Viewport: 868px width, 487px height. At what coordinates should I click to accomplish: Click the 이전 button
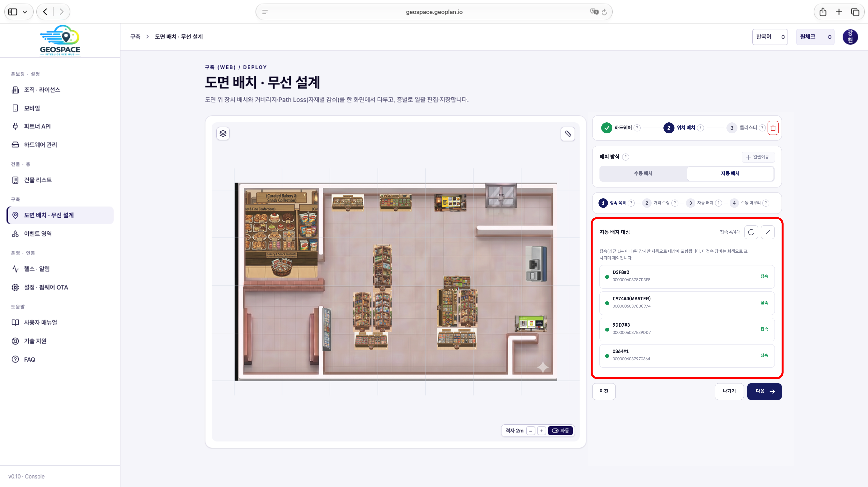[x=604, y=391]
